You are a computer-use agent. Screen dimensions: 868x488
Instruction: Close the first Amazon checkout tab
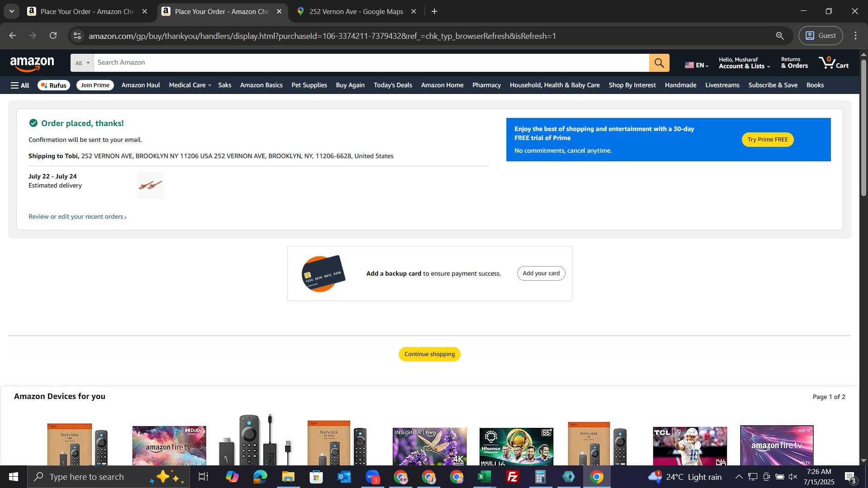145,11
